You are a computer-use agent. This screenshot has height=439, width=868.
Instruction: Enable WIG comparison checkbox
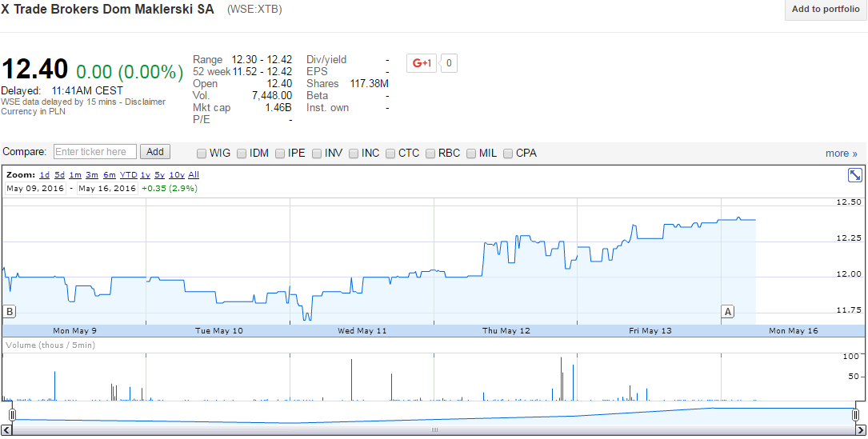[202, 154]
